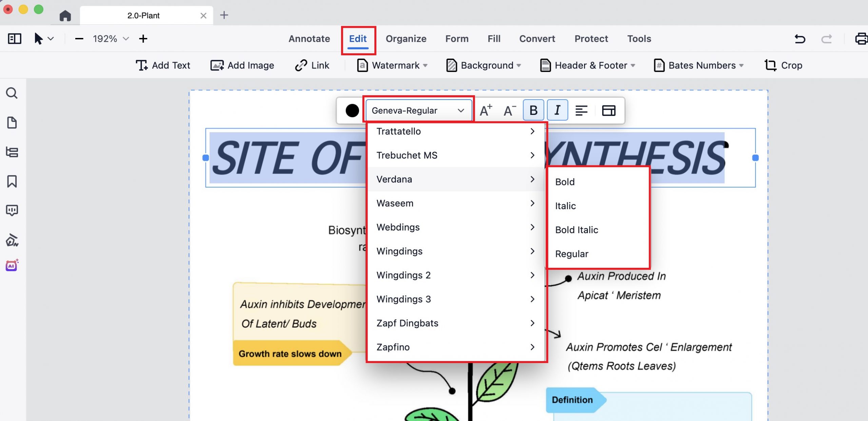Open the signature sidebar icon
The height and width of the screenshot is (421, 868).
[x=12, y=240]
